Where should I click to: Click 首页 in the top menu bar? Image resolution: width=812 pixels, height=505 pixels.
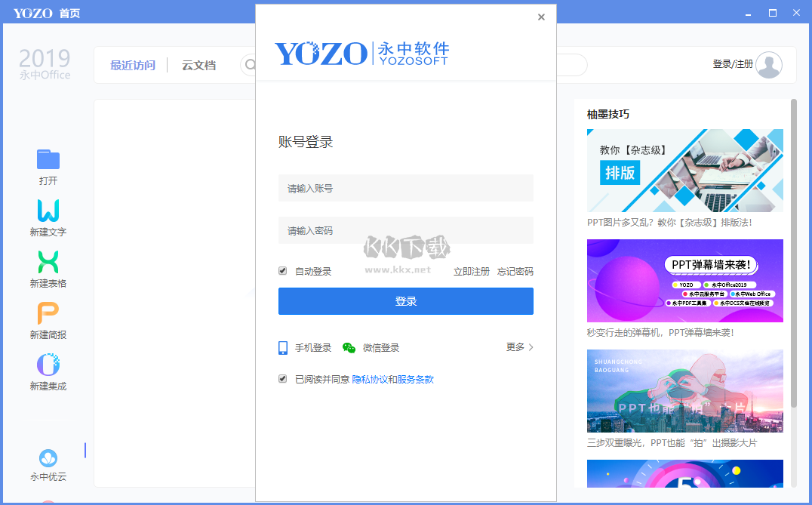[x=71, y=12]
